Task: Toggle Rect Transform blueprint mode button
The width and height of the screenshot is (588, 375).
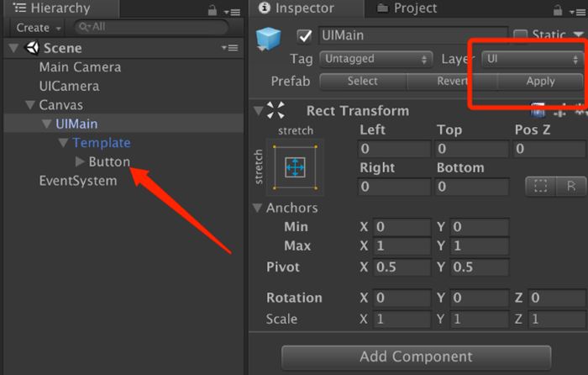Action: pyautogui.click(x=539, y=186)
